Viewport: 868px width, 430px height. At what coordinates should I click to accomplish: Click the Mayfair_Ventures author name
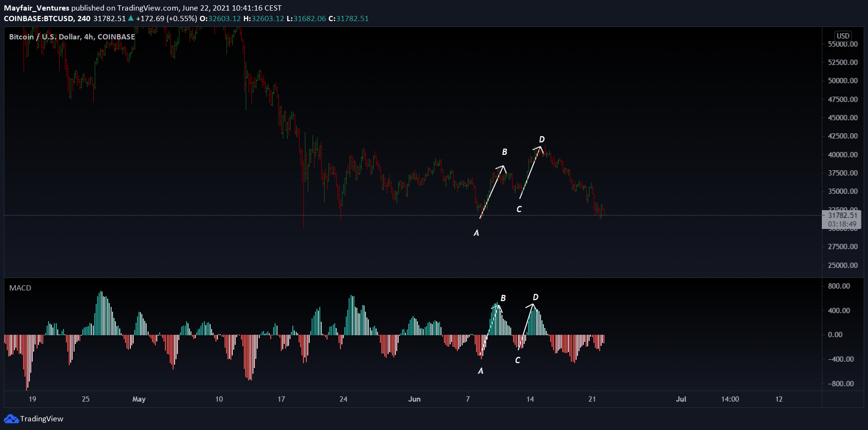click(37, 8)
